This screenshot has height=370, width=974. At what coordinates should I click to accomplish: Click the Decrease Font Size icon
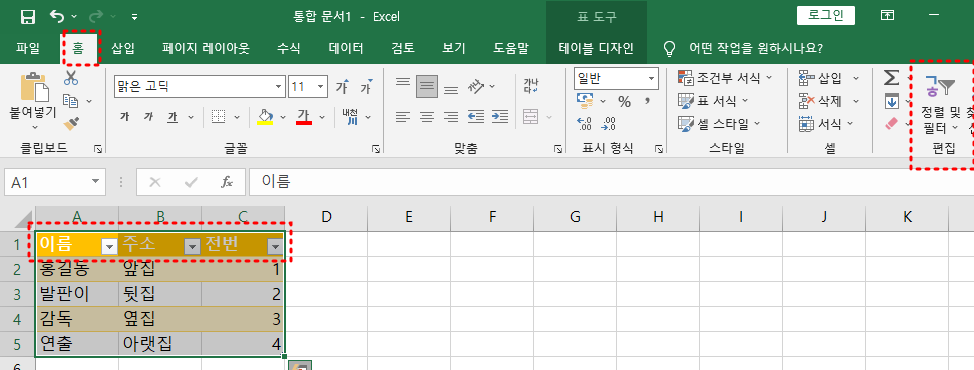(x=366, y=86)
